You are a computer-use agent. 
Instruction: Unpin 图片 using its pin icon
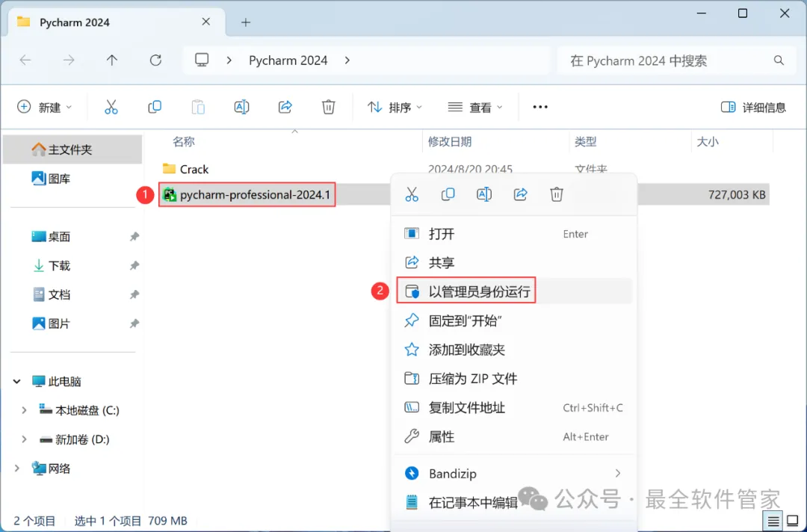134,324
